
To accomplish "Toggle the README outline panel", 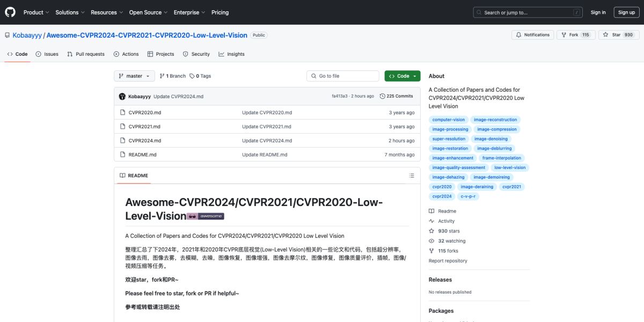I will pyautogui.click(x=411, y=175).
